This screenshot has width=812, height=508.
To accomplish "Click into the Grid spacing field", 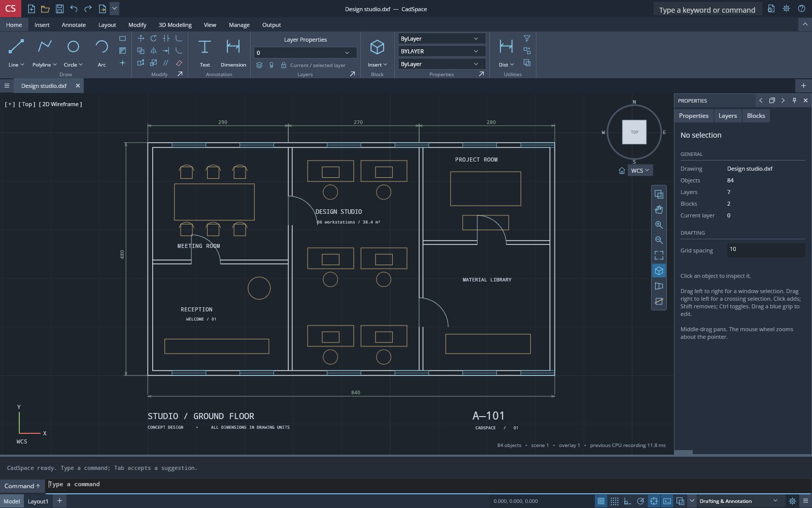I will pos(766,249).
